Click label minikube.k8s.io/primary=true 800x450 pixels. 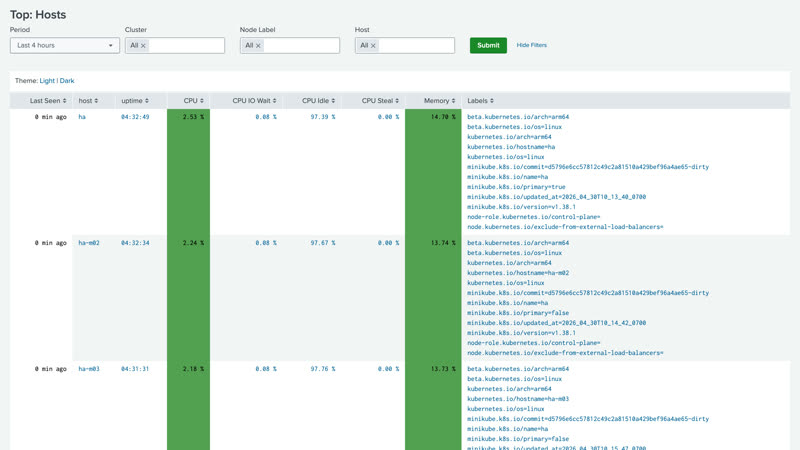pyautogui.click(x=516, y=187)
